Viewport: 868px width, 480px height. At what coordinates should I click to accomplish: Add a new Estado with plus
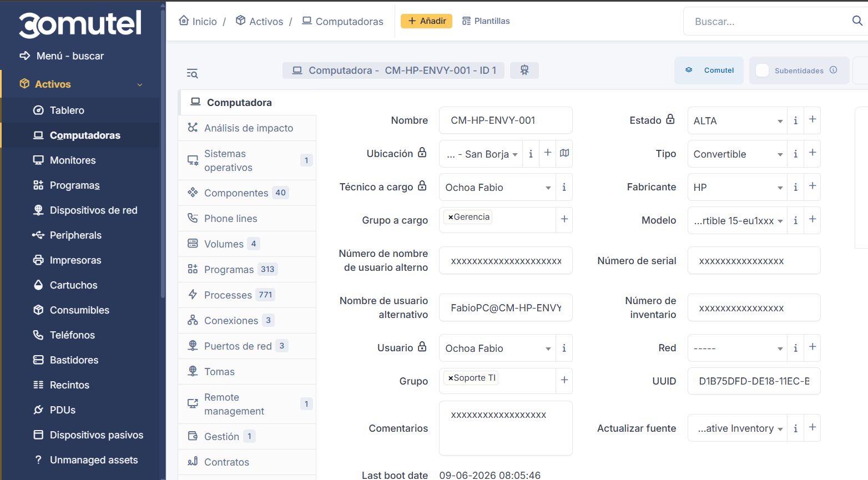[x=813, y=119]
